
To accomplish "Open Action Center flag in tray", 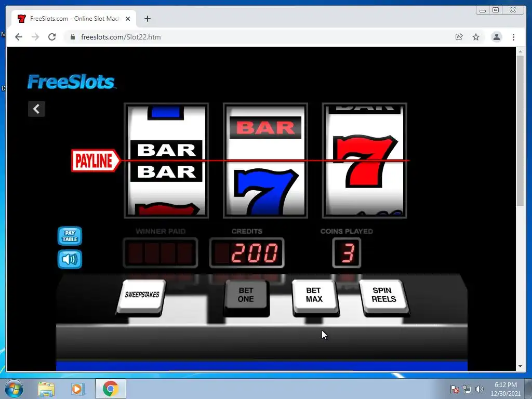I will (455, 389).
